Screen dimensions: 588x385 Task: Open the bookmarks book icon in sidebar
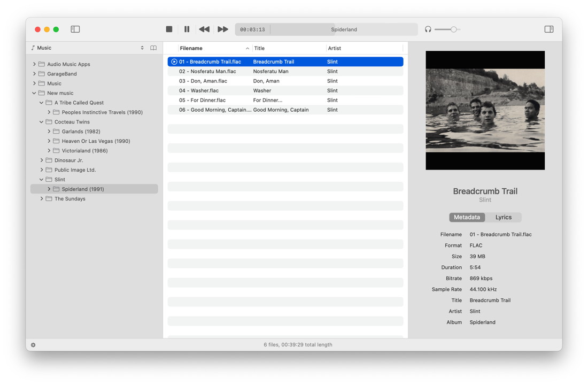coord(153,48)
